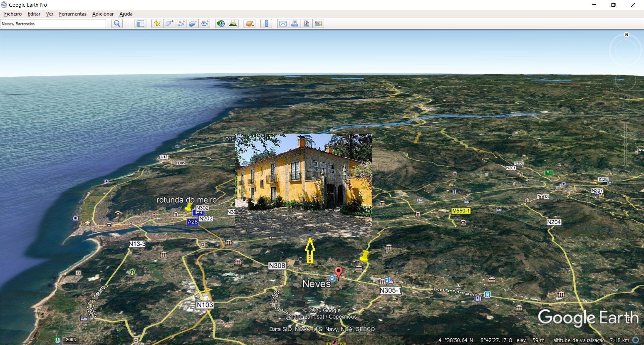This screenshot has height=345, width=644.
Task: Click the train station icon beside Neves
Action: [332, 278]
